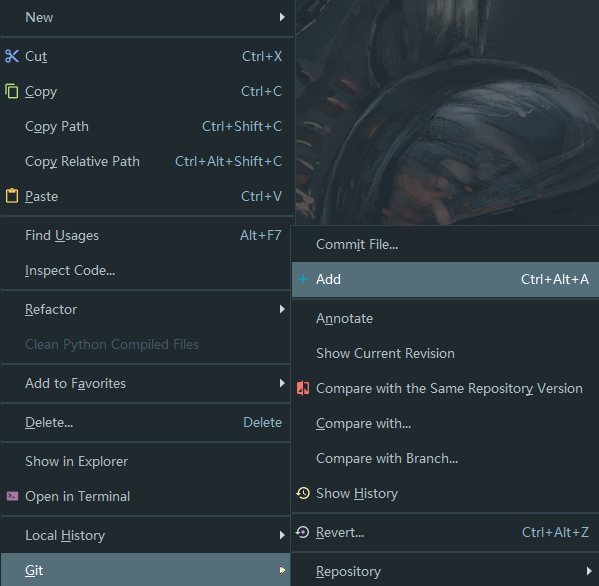This screenshot has height=586, width=599.
Task: Open Add to Favorites entry
Action: [146, 383]
